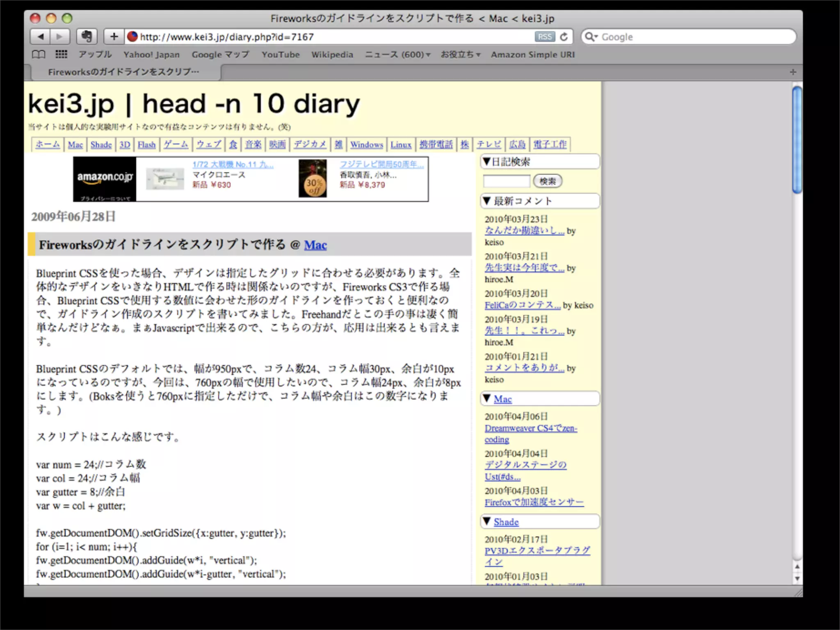Click the 検索 search button
The width and height of the screenshot is (840, 630).
coord(547,181)
